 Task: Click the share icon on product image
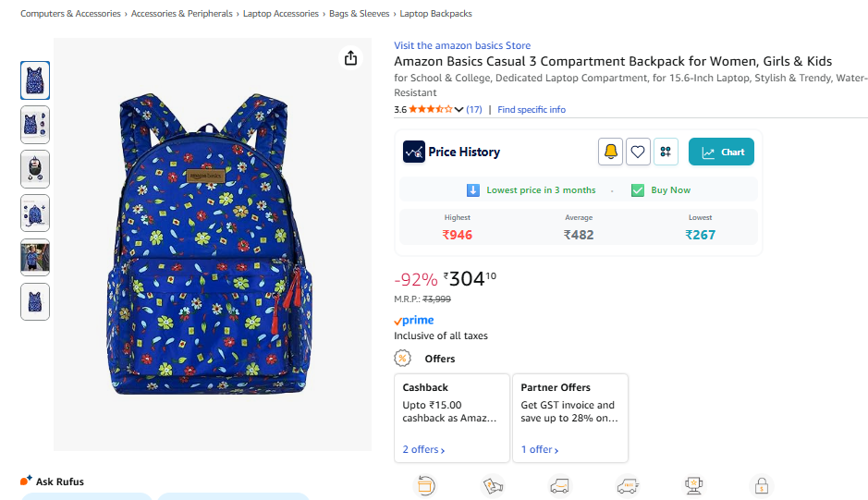(x=350, y=58)
